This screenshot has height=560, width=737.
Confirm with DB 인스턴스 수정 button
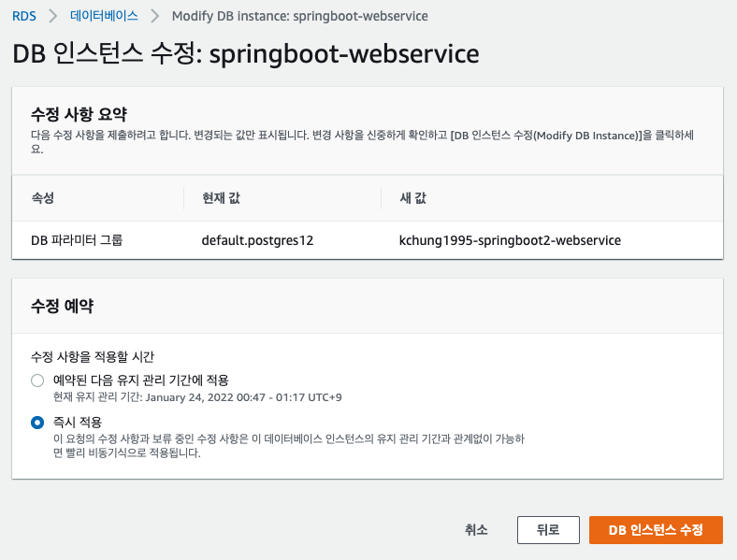[x=656, y=530]
